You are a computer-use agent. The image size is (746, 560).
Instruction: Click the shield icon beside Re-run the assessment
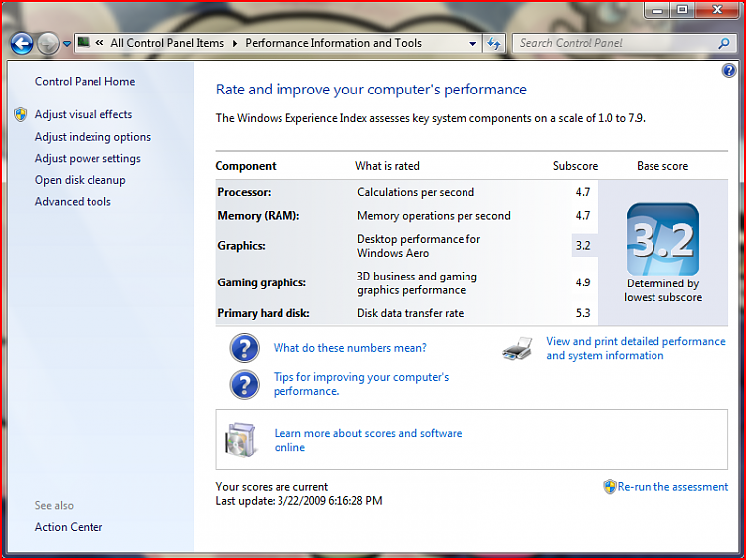pyautogui.click(x=610, y=487)
